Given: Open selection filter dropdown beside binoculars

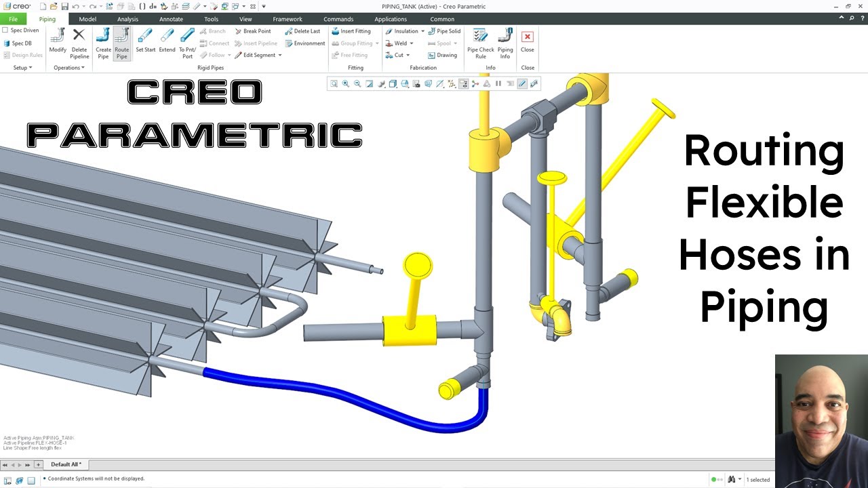Looking at the screenshot, I should 740,479.
